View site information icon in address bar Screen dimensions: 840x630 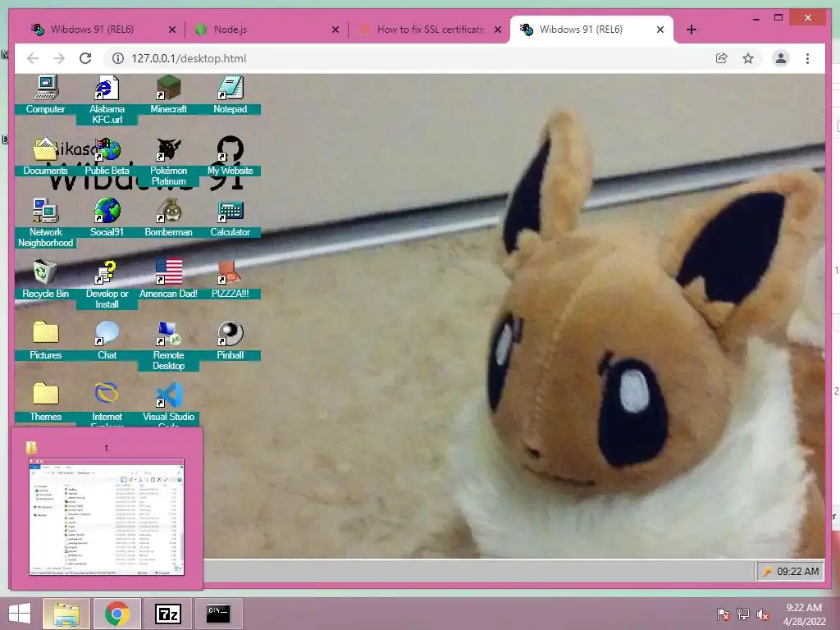pos(118,58)
